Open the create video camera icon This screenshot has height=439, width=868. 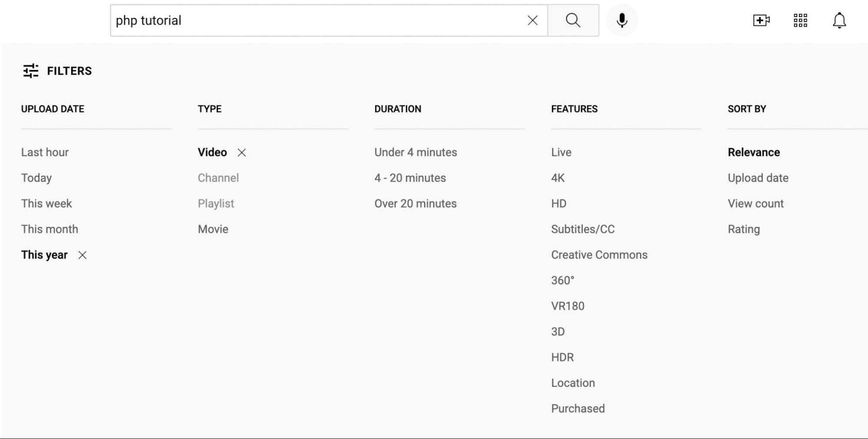[761, 20]
